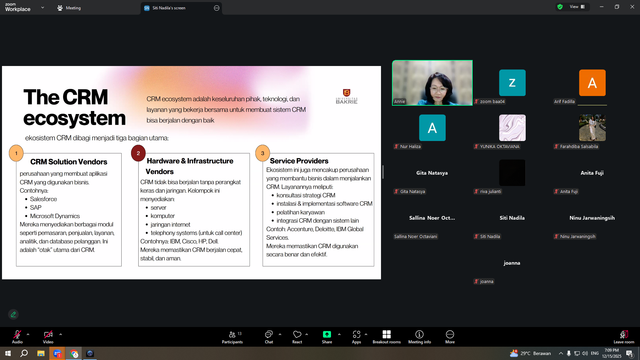Click the green Share screen button
Screen dimensions: 640x360
[327, 334]
